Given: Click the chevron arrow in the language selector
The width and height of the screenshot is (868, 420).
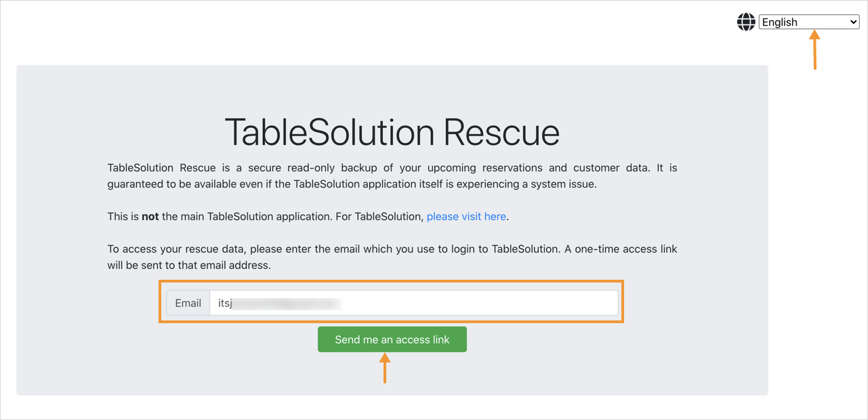Looking at the screenshot, I should [x=853, y=22].
